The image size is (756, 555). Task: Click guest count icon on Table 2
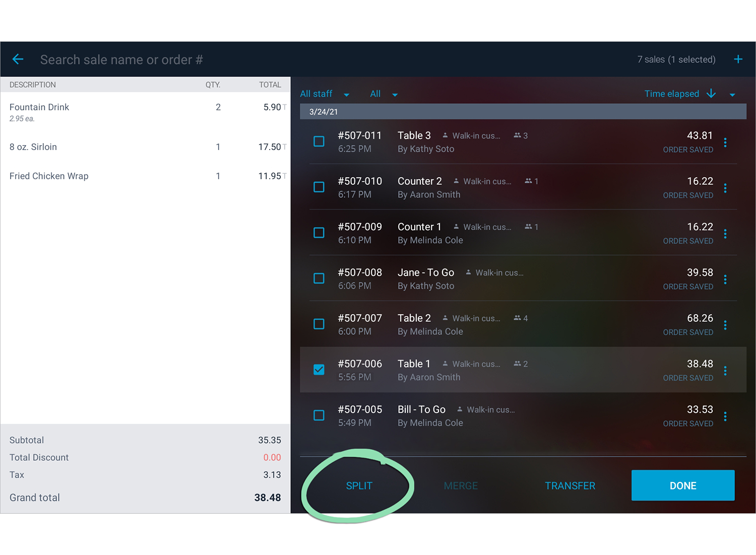pyautogui.click(x=517, y=318)
